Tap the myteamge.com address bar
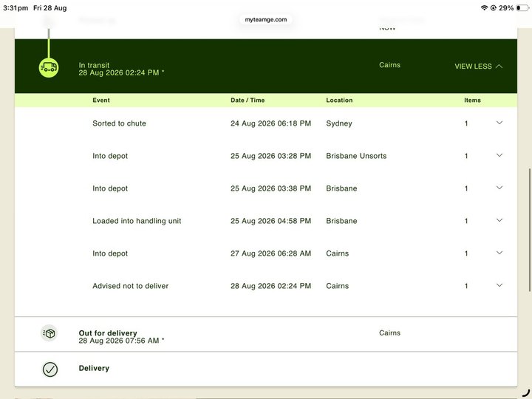 click(266, 20)
